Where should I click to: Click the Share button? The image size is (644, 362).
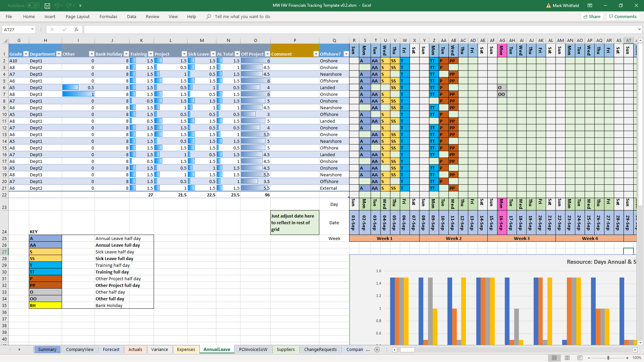click(592, 16)
